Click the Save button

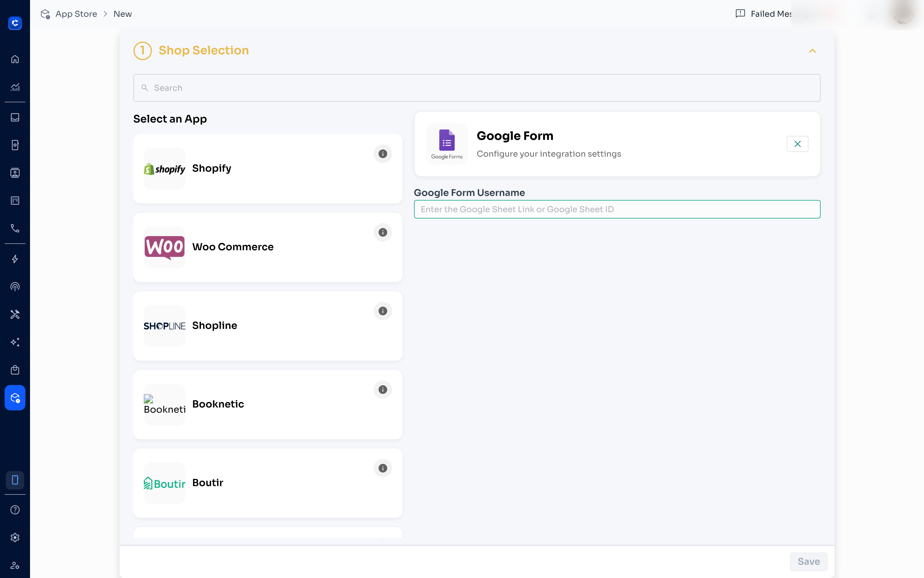[x=808, y=562]
